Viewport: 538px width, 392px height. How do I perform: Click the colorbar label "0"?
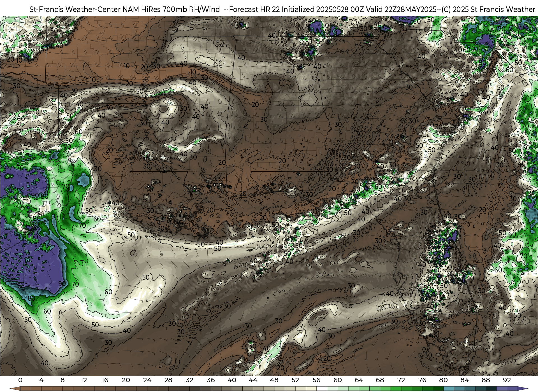(x=20, y=380)
